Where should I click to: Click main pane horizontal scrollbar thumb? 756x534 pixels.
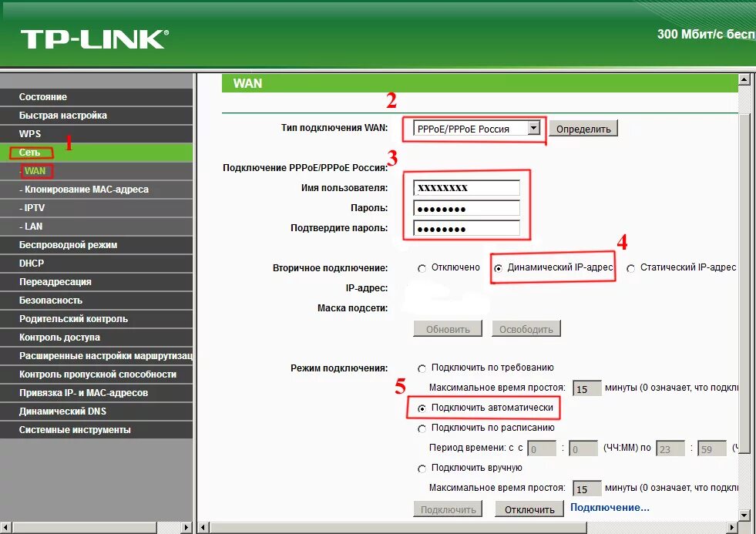coord(398,528)
